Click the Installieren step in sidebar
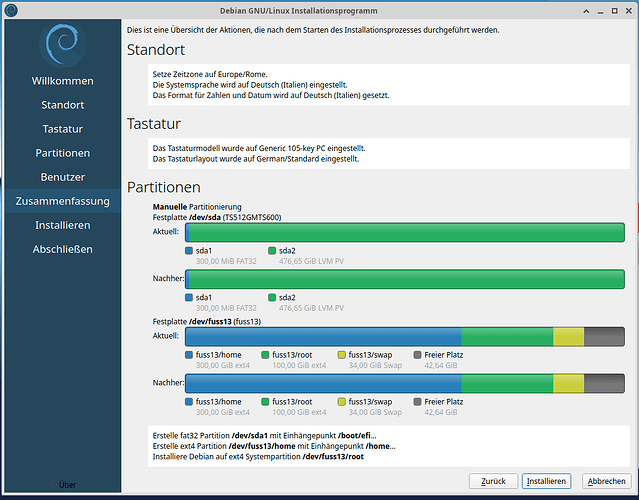 point(63,225)
